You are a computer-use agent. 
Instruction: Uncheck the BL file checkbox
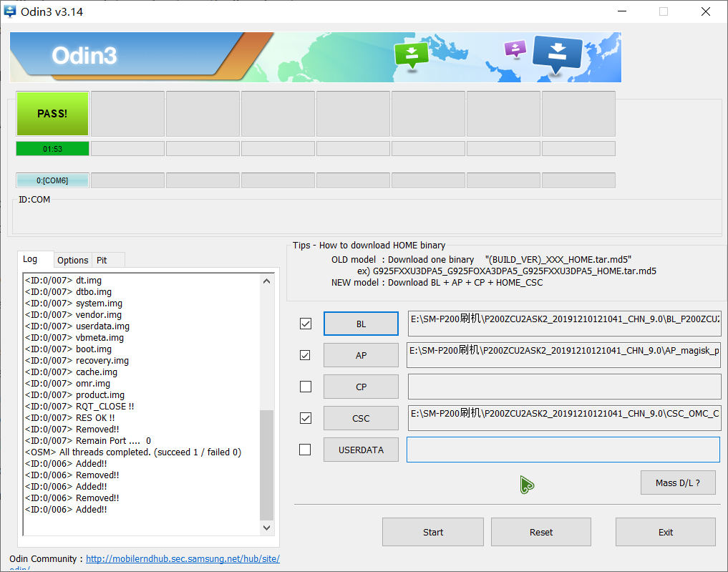tap(306, 324)
